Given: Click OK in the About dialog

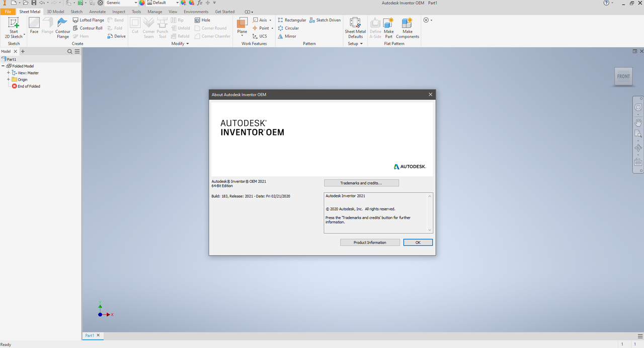Looking at the screenshot, I should tap(418, 242).
